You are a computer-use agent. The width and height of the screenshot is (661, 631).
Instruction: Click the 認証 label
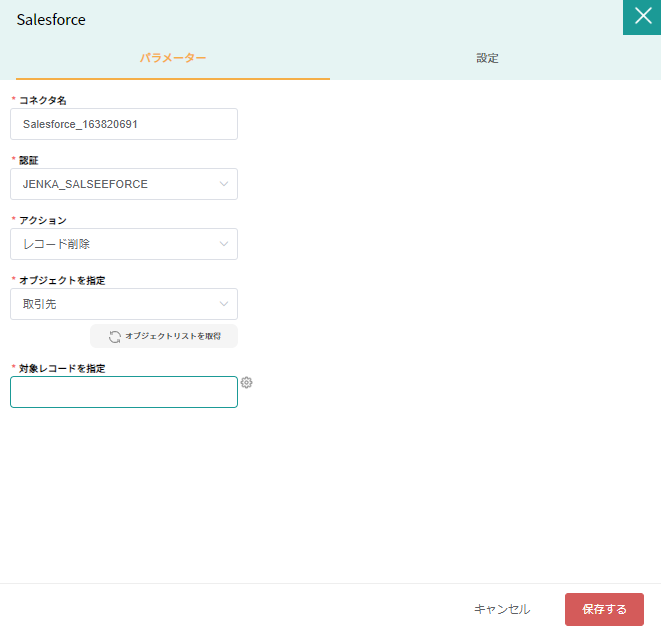coord(29,161)
